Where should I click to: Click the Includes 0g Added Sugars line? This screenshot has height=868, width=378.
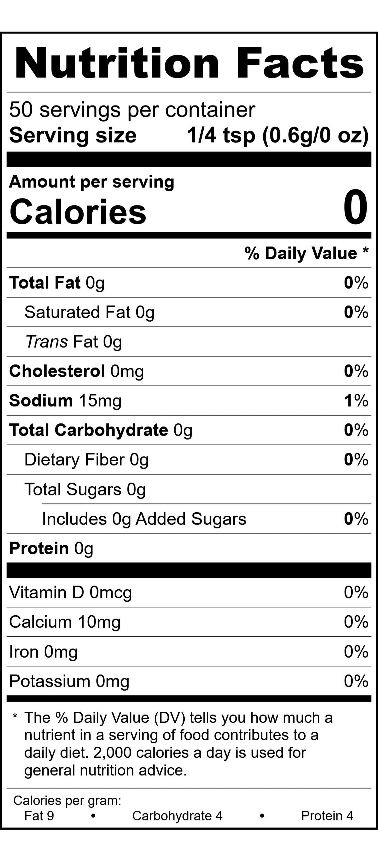(144, 519)
